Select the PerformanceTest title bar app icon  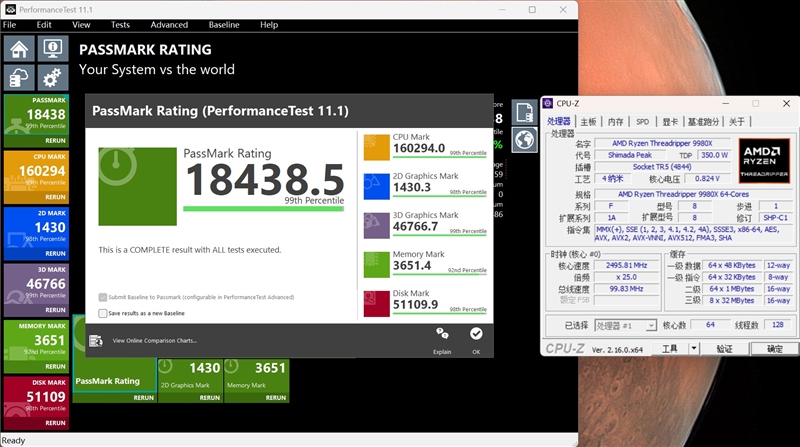(x=10, y=9)
